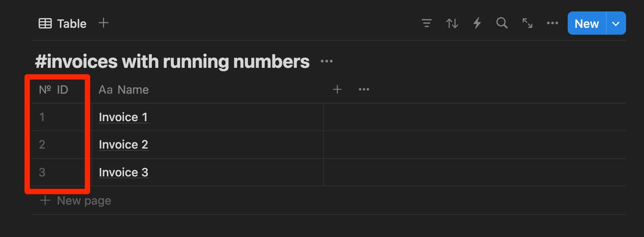644x237 pixels.
Task: Open the Name column header menu
Action: 124,90
